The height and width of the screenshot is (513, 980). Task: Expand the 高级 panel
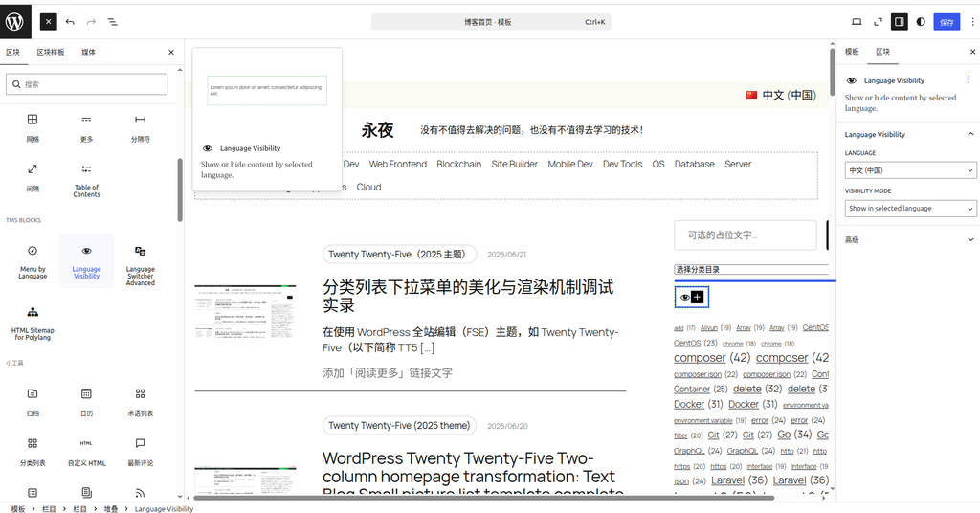pyautogui.click(x=907, y=239)
